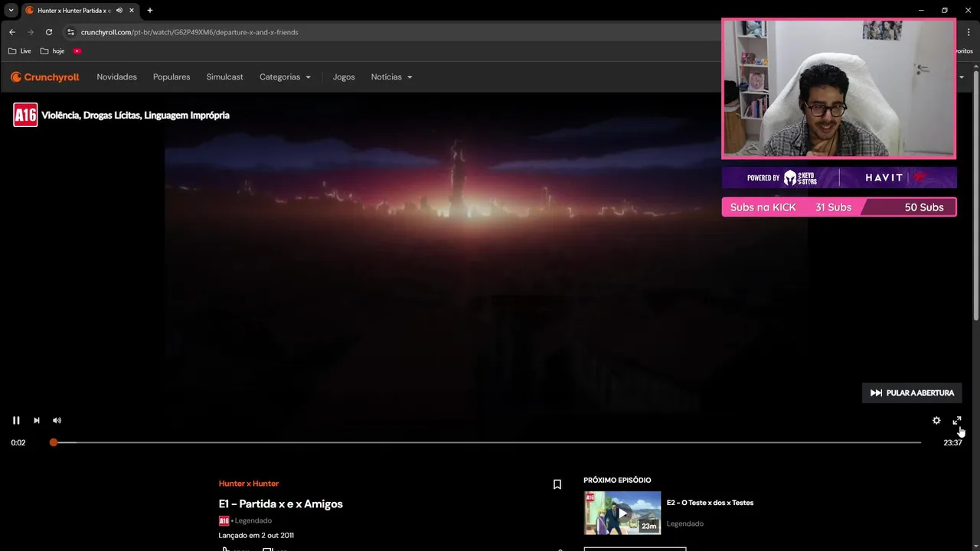The width and height of the screenshot is (980, 551).
Task: Play the next episode thumbnail
Action: (622, 513)
